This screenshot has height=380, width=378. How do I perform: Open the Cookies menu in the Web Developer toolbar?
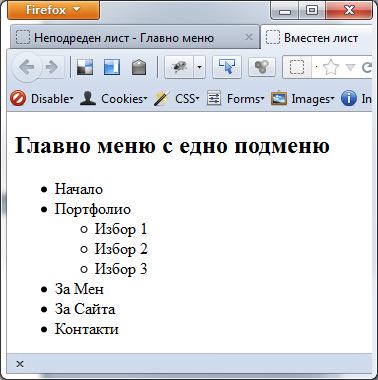pyautogui.click(x=113, y=99)
